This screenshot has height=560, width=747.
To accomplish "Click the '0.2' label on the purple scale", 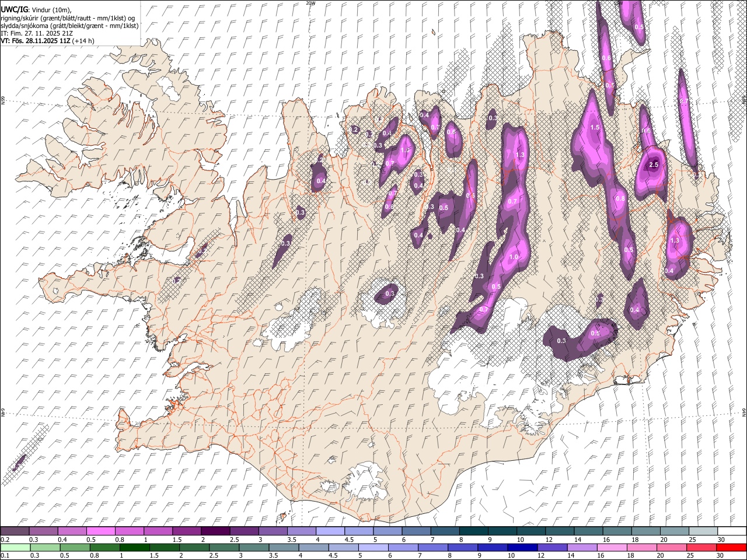I will pos(5,540).
